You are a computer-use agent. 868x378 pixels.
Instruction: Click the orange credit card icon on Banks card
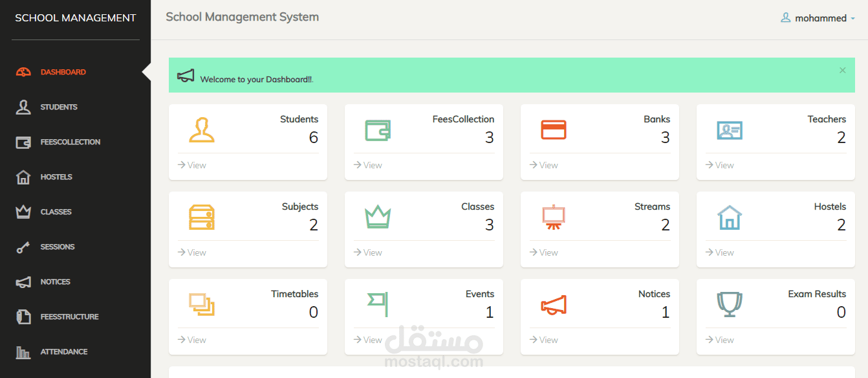click(554, 130)
